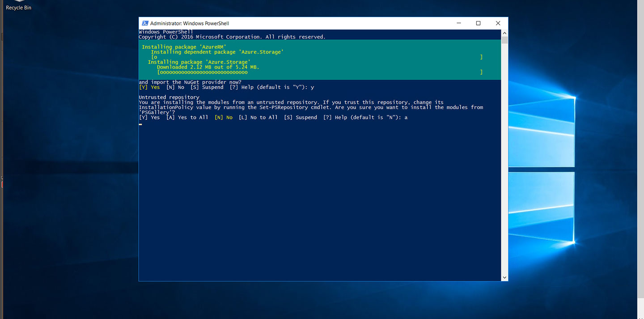Click the 'Administrator: Windows PowerShell' title text
The width and height of the screenshot is (644, 319).
click(x=189, y=23)
